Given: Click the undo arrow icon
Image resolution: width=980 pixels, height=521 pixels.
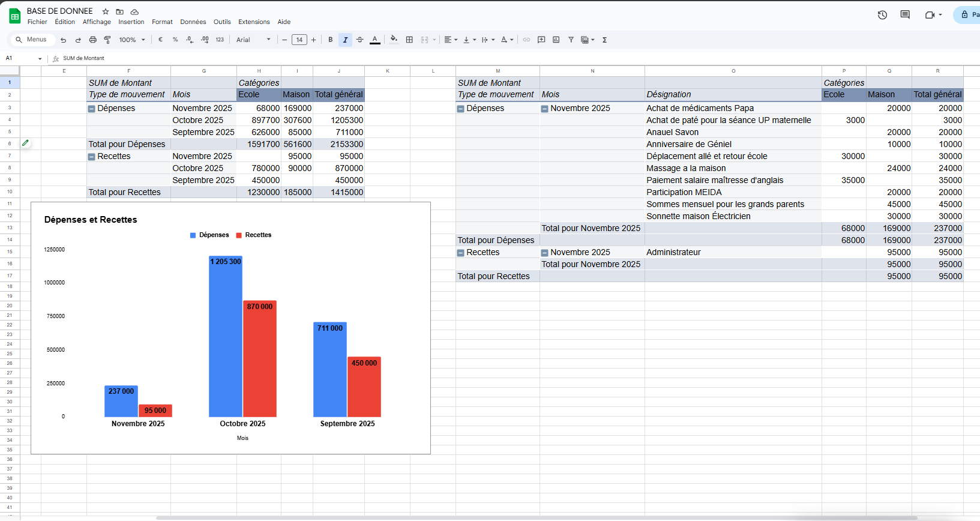Looking at the screenshot, I should coord(63,40).
